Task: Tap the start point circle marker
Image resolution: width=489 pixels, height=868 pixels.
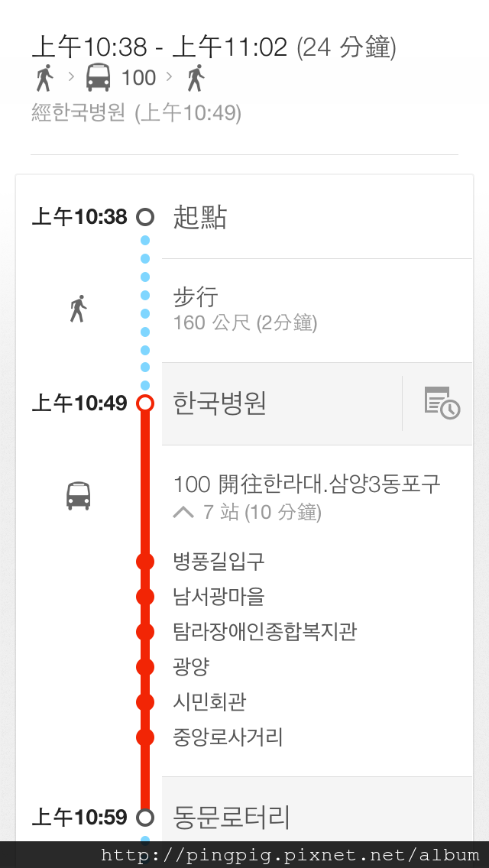Action: tap(145, 217)
